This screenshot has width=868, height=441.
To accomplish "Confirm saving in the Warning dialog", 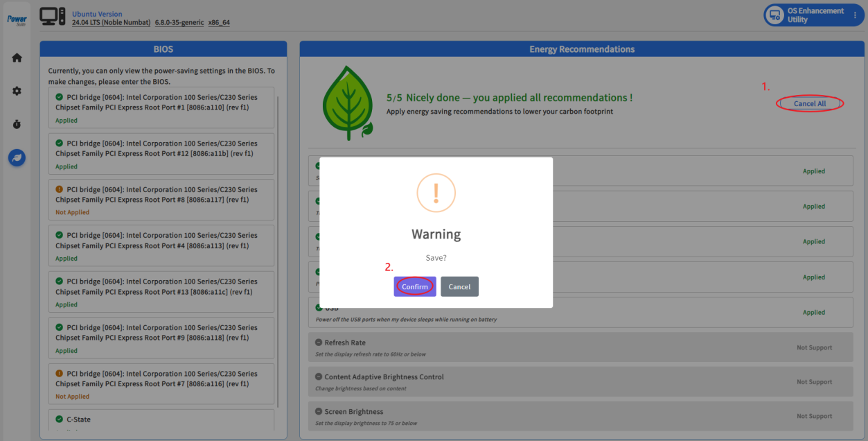I will [415, 286].
